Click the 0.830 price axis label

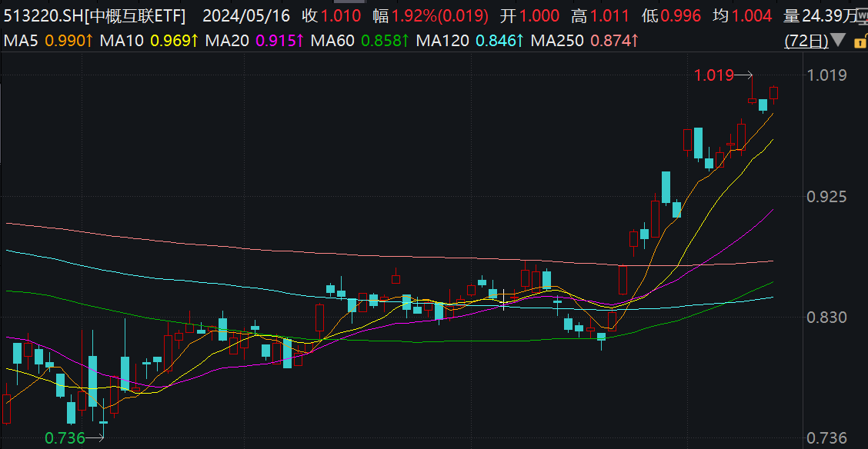tap(826, 318)
